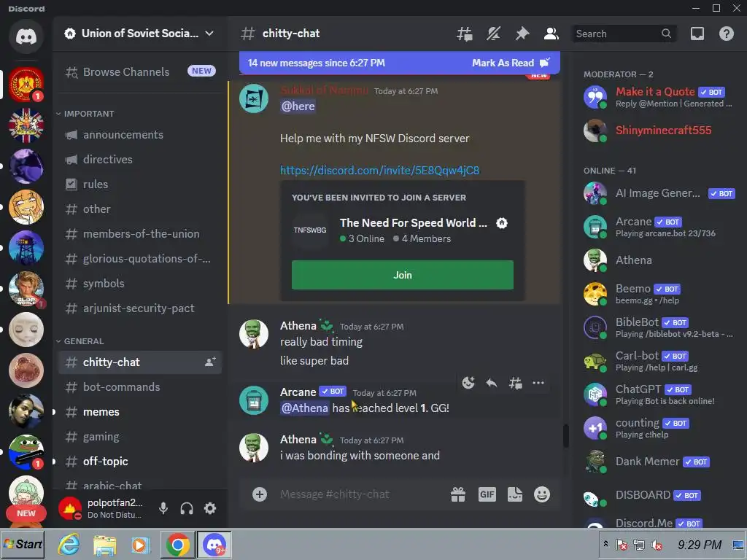The height and width of the screenshot is (560, 747).
Task: Collapse the GENERAL category
Action: coord(80,341)
